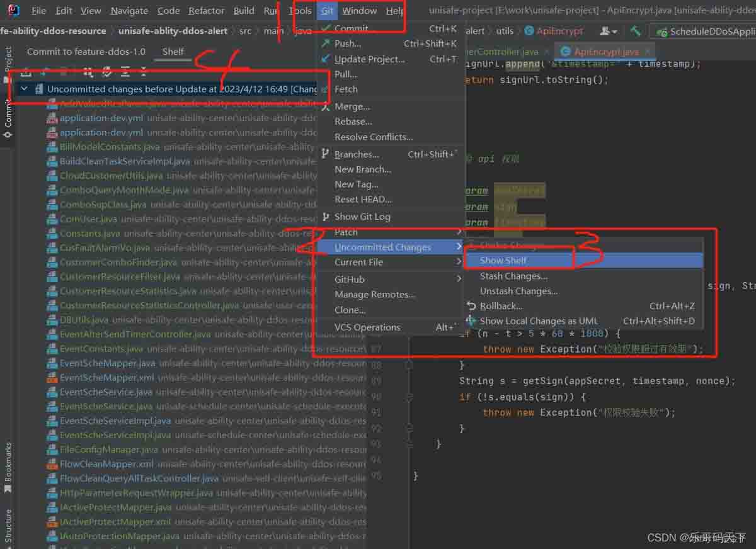
Task: Select Show Shelf from the submenu
Action: click(x=503, y=260)
